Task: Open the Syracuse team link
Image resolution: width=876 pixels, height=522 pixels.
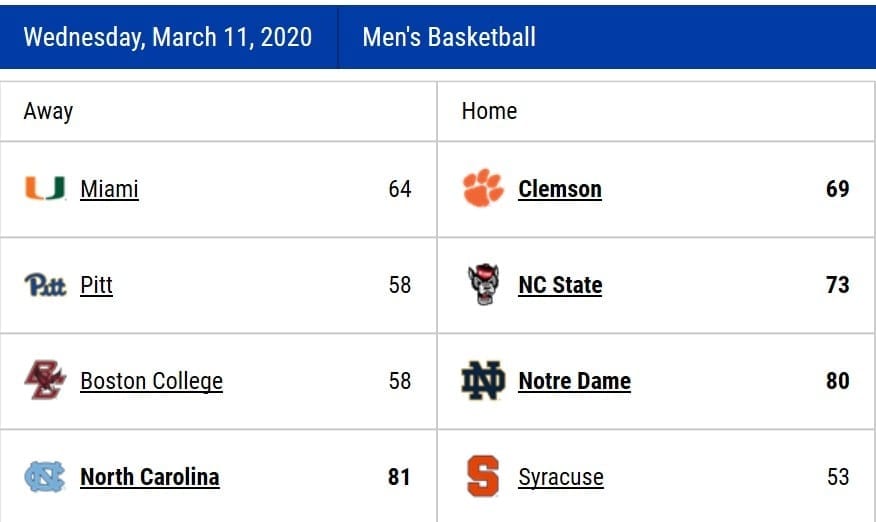Action: pyautogui.click(x=561, y=477)
